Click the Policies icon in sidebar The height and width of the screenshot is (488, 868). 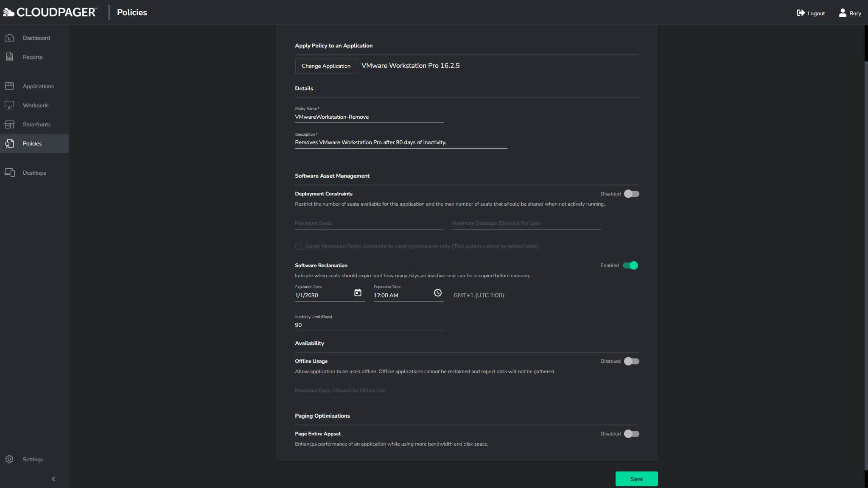coord(9,143)
